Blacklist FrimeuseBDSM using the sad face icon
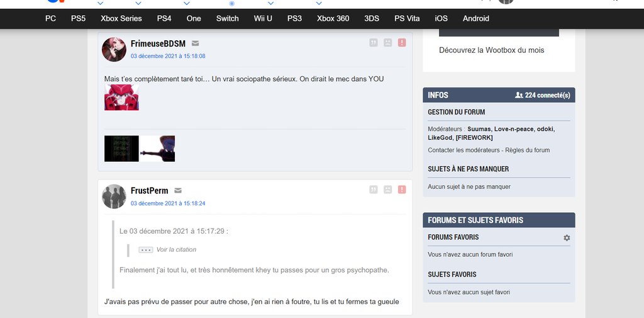Image resolution: width=644 pixels, height=318 pixels. point(387,42)
